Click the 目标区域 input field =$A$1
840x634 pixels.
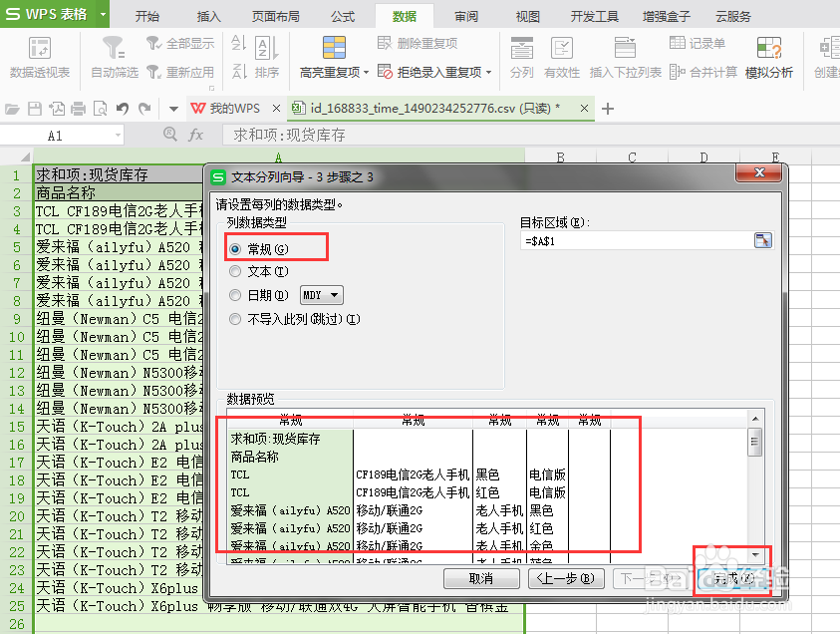pos(637,241)
